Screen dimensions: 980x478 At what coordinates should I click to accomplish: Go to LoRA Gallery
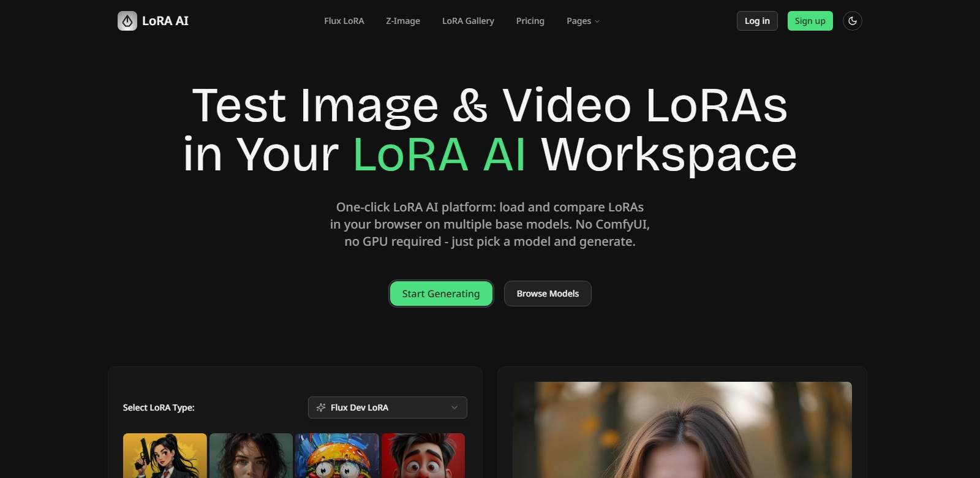[468, 21]
